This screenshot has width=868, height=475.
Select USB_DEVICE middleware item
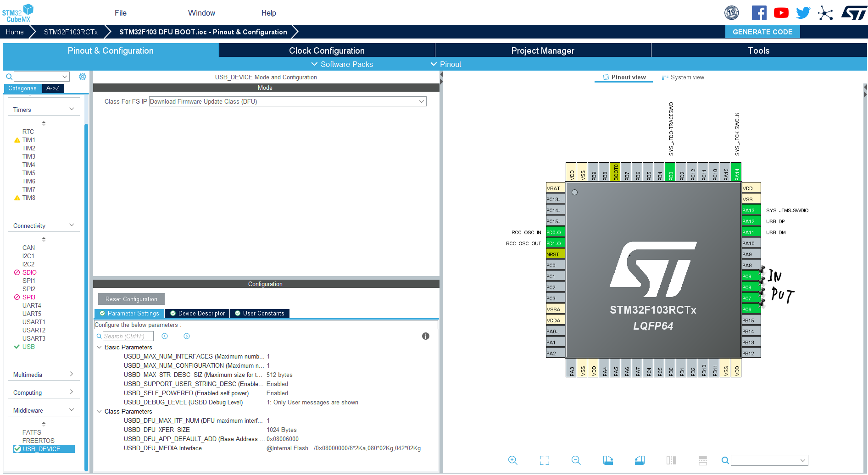(44, 449)
